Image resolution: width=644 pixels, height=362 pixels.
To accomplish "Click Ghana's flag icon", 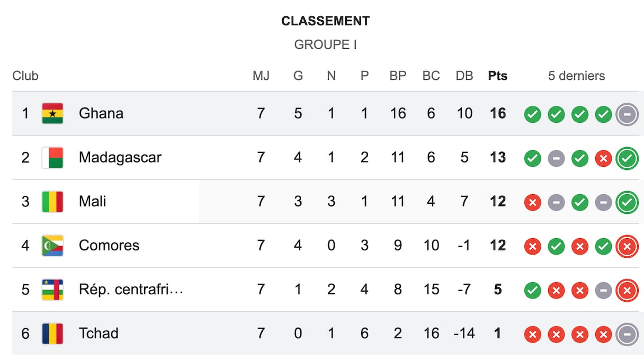I will click(52, 113).
